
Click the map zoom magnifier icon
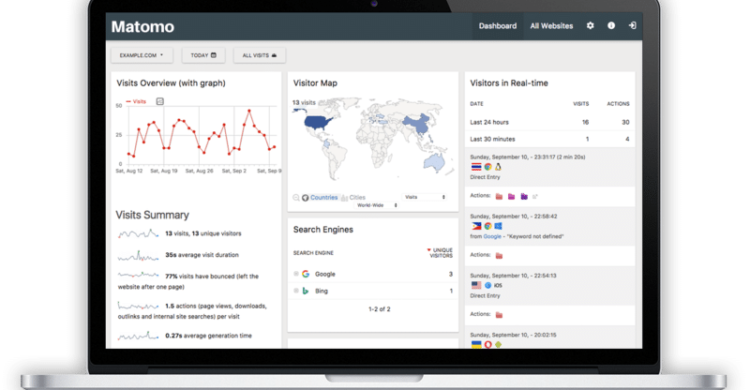click(x=296, y=198)
